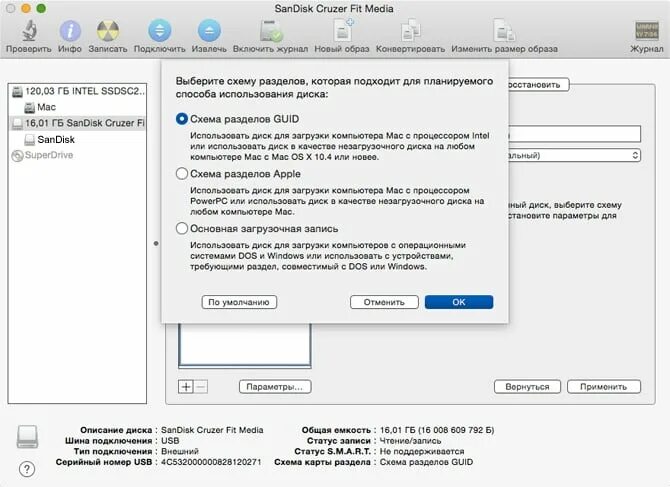This screenshot has width=670, height=487.
Task: Click the Извлечь eject icon
Action: click(x=209, y=31)
